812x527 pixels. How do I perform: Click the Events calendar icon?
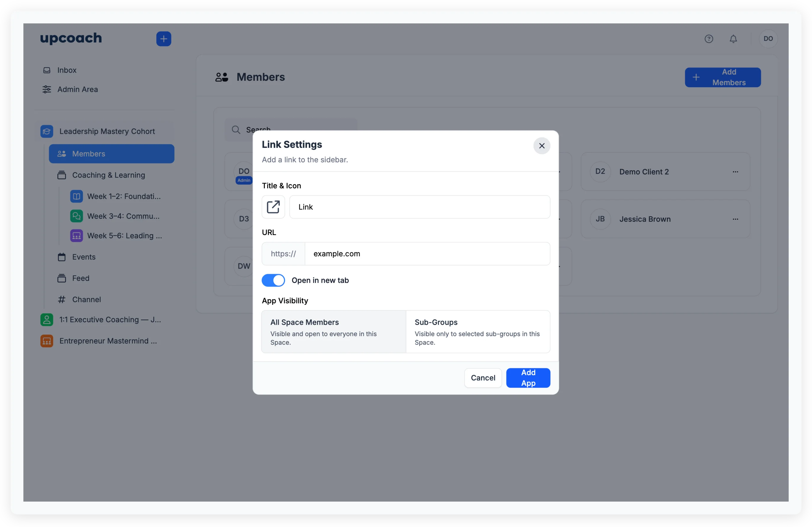tap(62, 257)
